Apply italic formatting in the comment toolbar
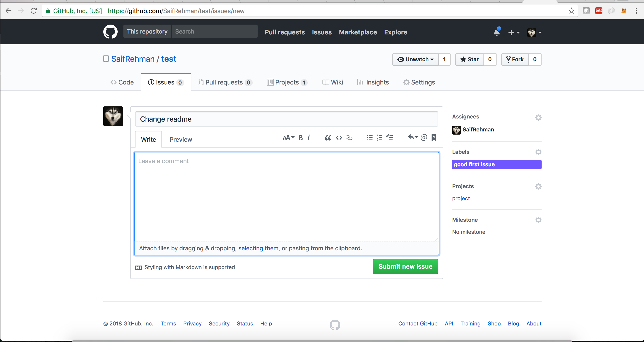The width and height of the screenshot is (644, 342). [309, 137]
